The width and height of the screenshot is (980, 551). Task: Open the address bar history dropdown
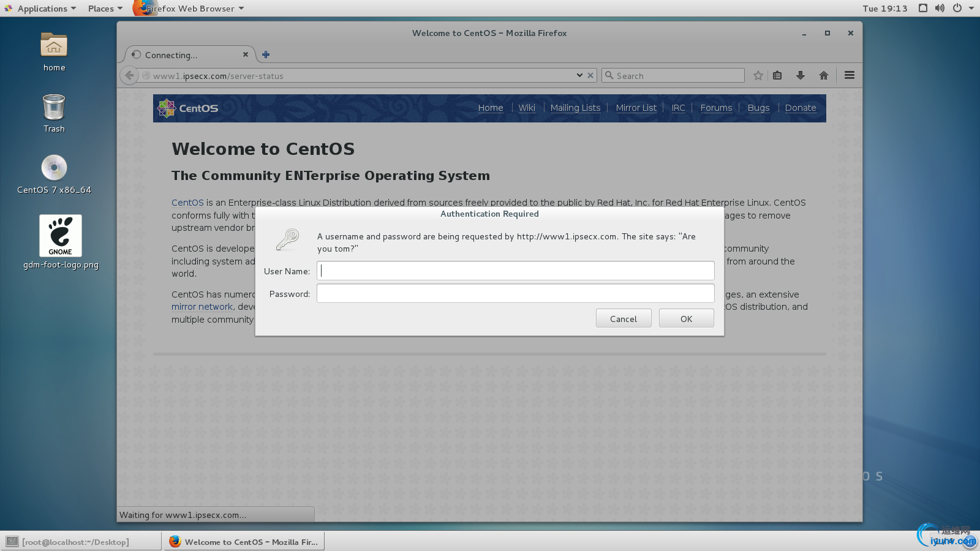(579, 75)
